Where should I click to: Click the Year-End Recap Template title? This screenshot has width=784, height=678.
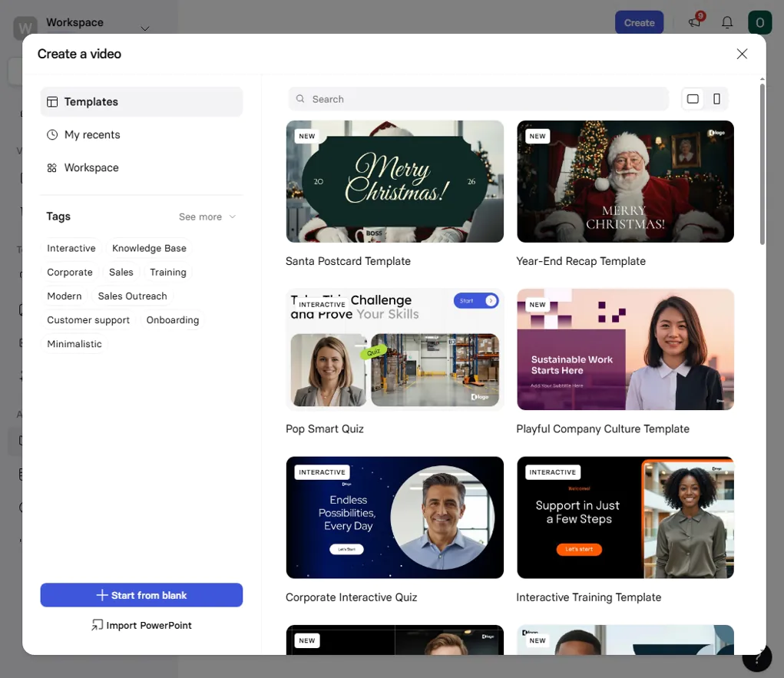581,262
